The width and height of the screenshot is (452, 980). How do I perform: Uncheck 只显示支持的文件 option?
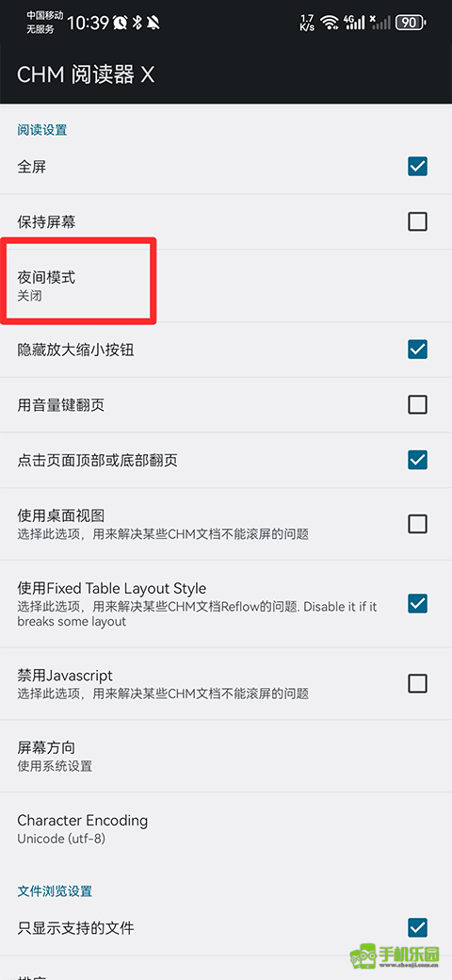pos(417,927)
